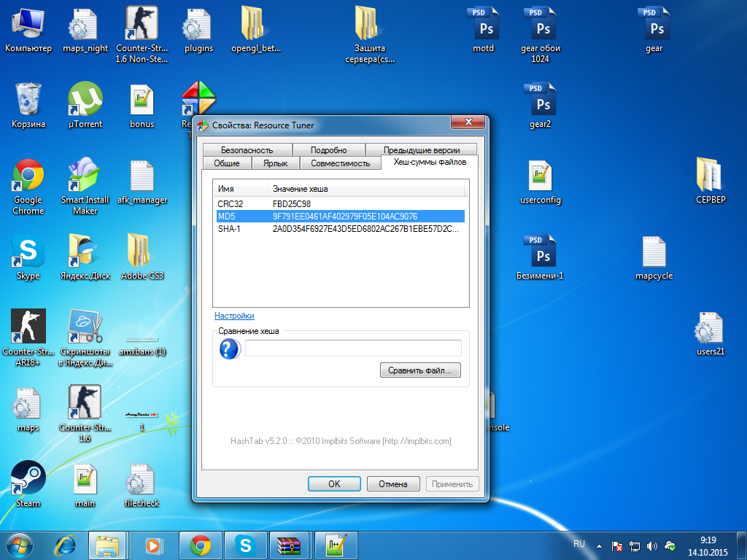Image resolution: width=747 pixels, height=560 pixels.
Task: Switch to the Безопасность tab
Action: click(x=247, y=150)
